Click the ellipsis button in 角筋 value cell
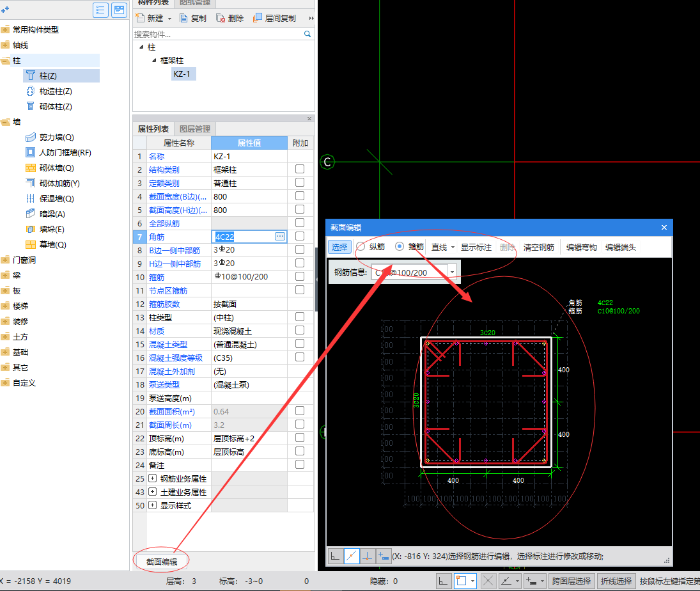This screenshot has height=591, width=700. [x=280, y=236]
